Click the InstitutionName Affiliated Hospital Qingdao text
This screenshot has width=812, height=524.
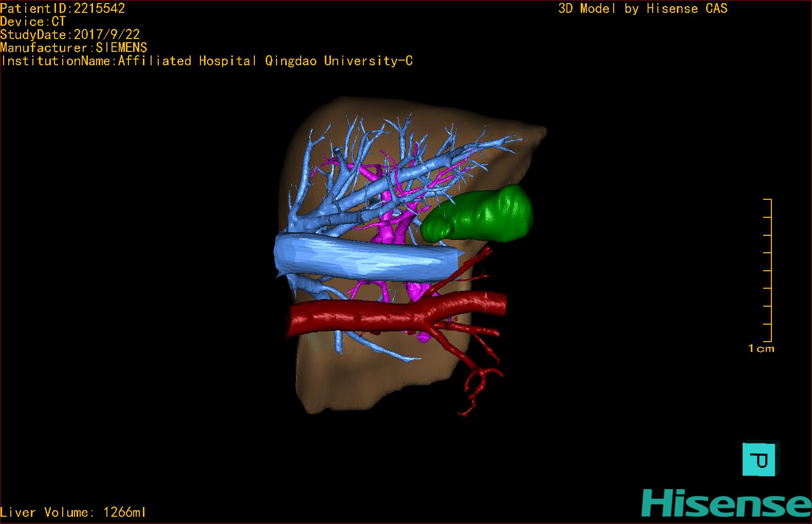click(207, 61)
